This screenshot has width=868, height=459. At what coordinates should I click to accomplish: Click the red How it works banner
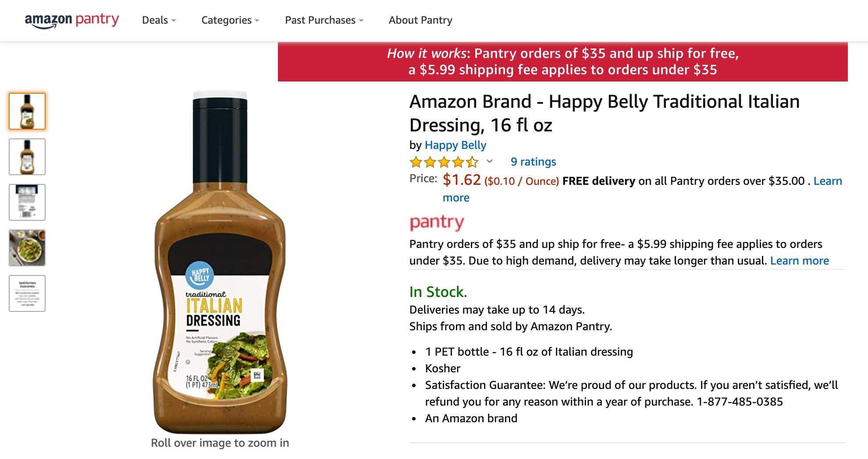(x=562, y=62)
